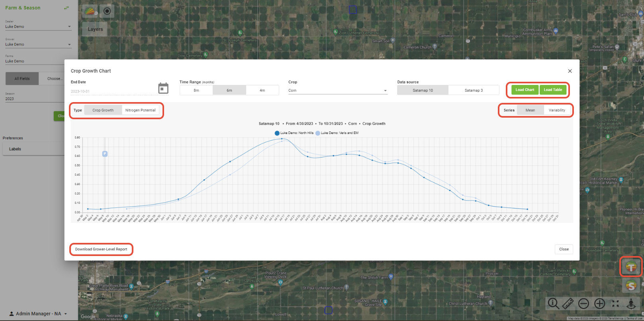This screenshot has width=644, height=321.
Task: Zoom out the map with minus icon
Action: pyautogui.click(x=583, y=304)
